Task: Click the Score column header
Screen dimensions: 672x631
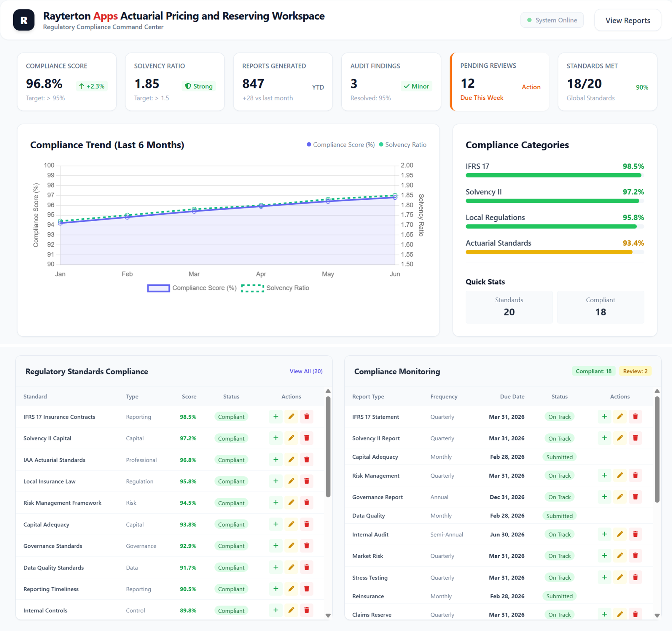Action: click(189, 396)
